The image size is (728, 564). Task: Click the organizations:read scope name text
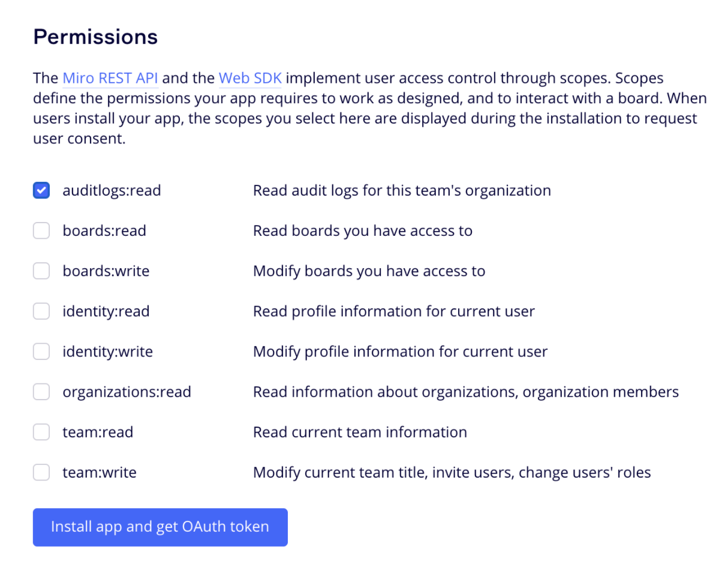[127, 392]
